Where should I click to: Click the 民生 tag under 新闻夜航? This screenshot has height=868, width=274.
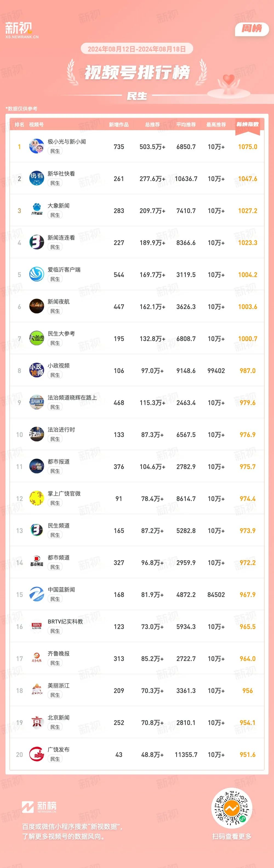[x=55, y=311]
